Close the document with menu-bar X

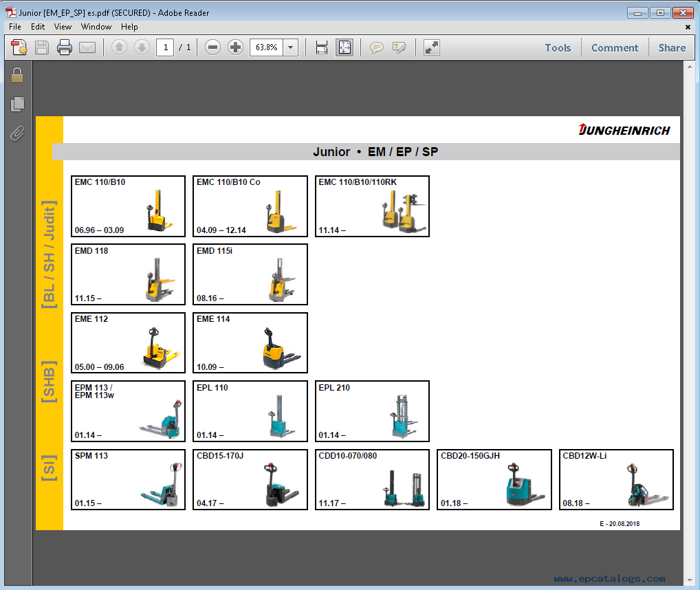(688, 28)
